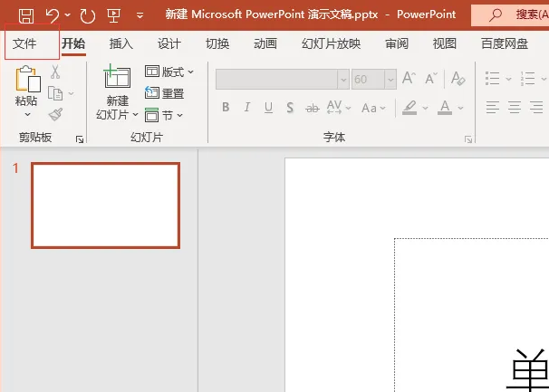Open the 幻灯片放映 tab

pyautogui.click(x=332, y=43)
